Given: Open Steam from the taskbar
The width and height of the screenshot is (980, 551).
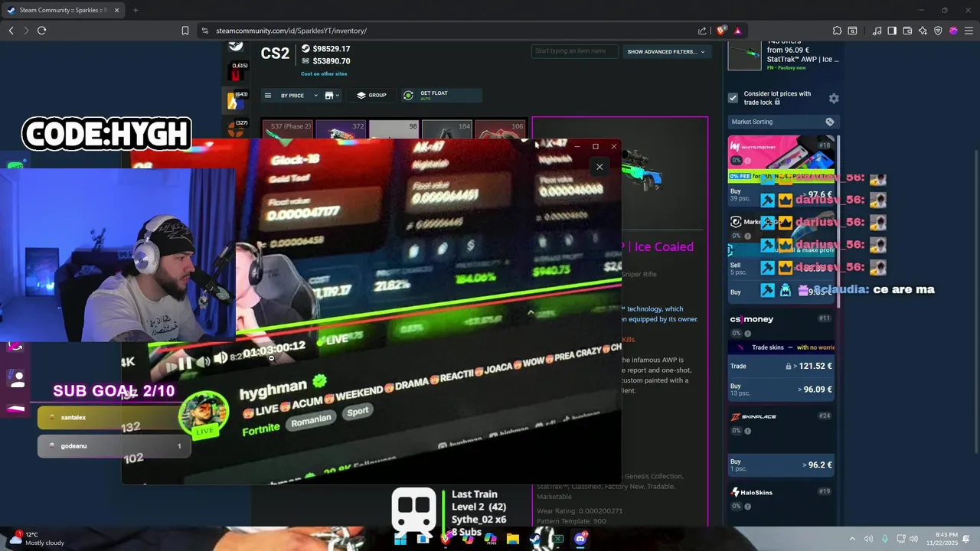Looking at the screenshot, I should point(536,539).
